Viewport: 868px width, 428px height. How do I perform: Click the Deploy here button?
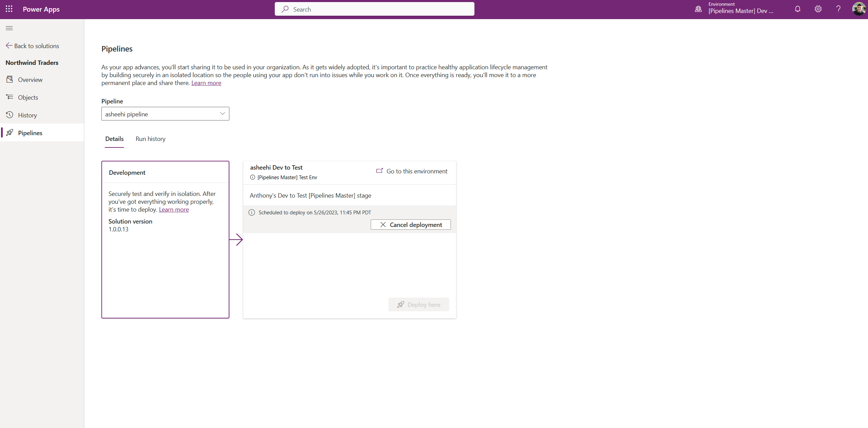coord(418,304)
